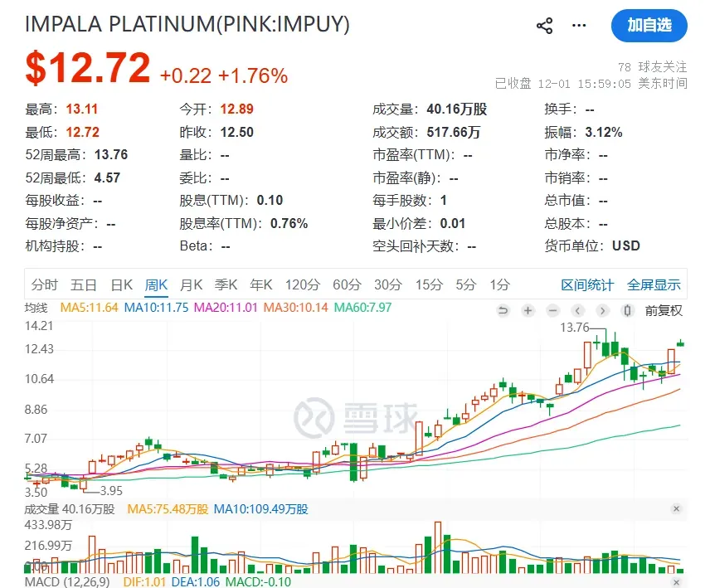Viewport: 710px width, 588px height.
Task: Click the stock price $12.72
Action: click(x=87, y=68)
